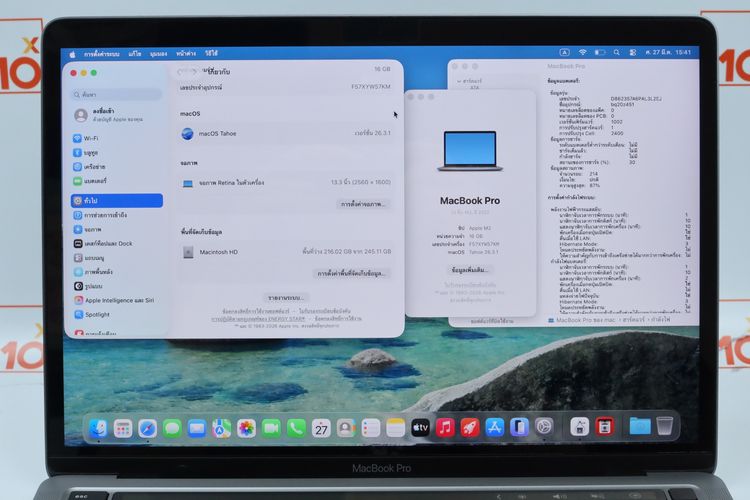Select Network (เครือข่าย) in the sidebar

(x=117, y=167)
